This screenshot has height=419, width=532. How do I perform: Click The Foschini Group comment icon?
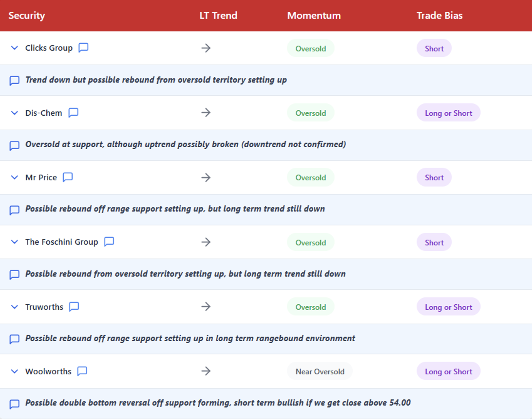click(109, 242)
